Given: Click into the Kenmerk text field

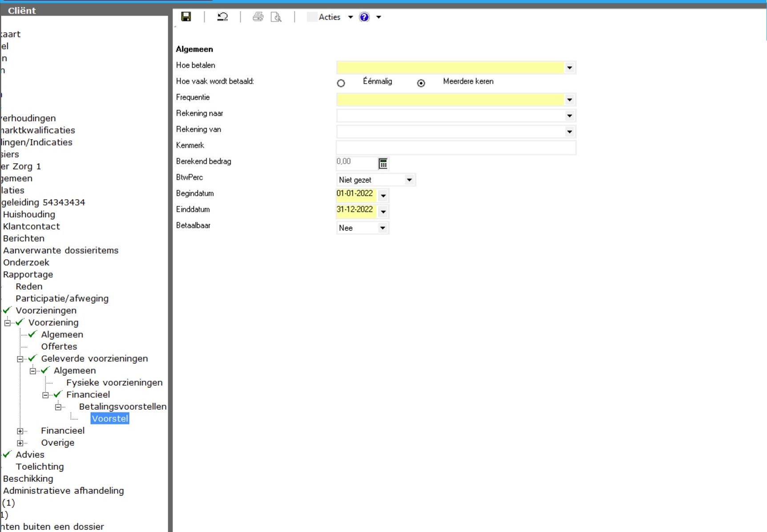Looking at the screenshot, I should tap(456, 147).
